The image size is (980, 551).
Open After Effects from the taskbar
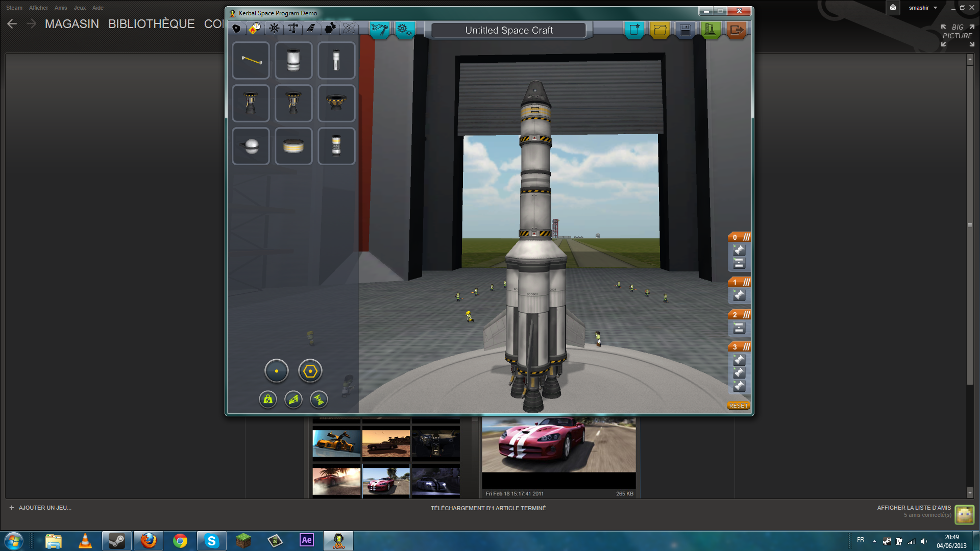(307, 540)
